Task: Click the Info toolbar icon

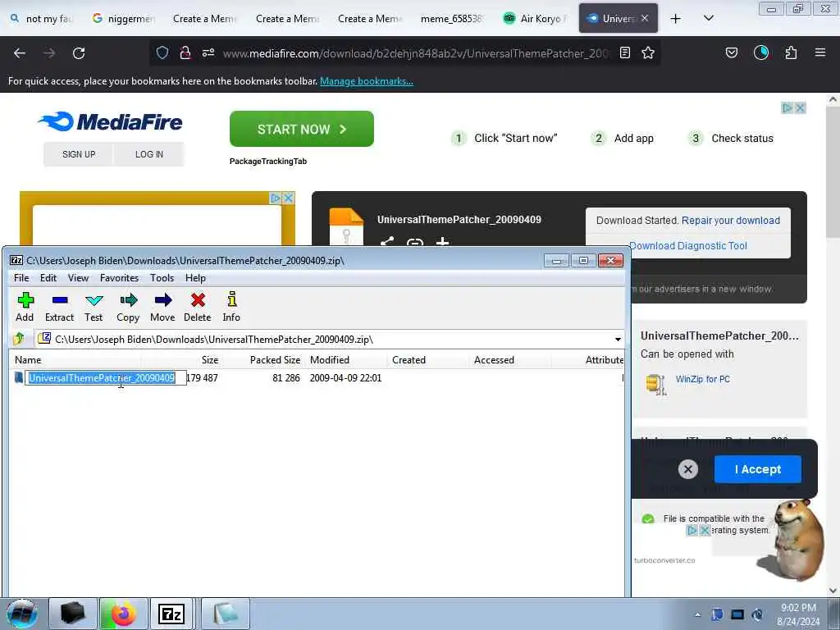Action: click(x=231, y=307)
